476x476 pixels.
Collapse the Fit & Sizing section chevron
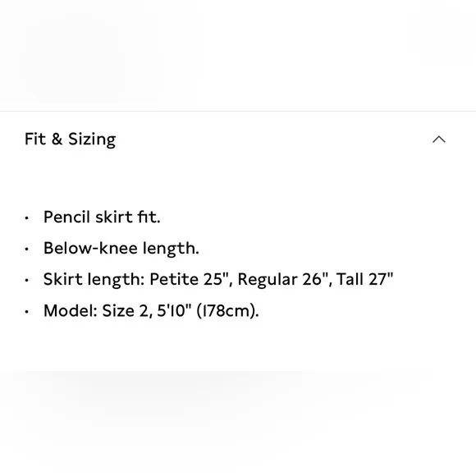(439, 140)
